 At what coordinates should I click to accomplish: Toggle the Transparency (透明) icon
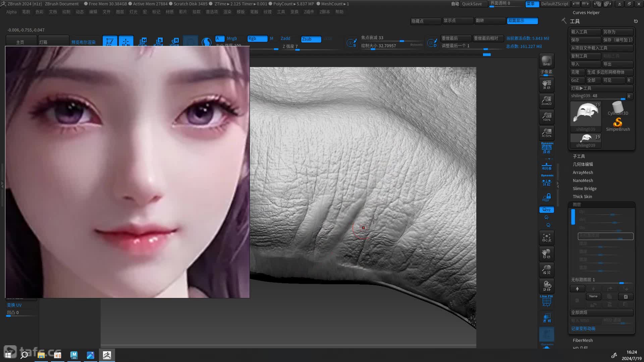546,318
